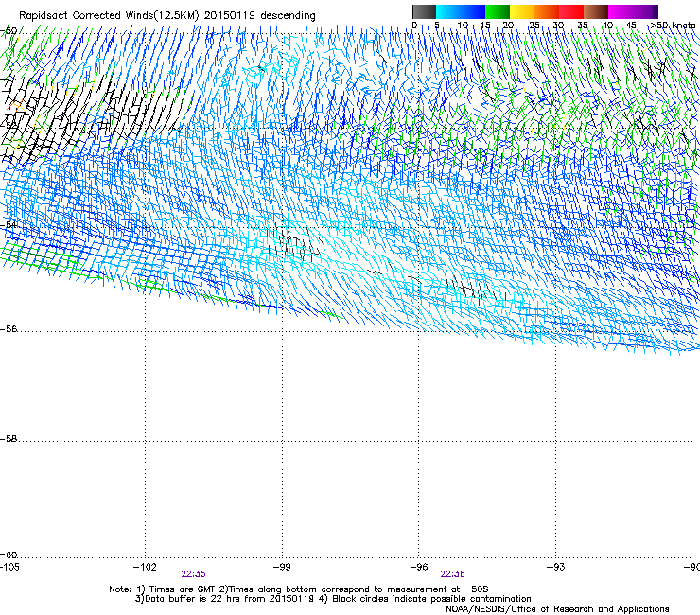Click the '-58' latitude label
Screen dimensions: 700x615
coord(9,439)
